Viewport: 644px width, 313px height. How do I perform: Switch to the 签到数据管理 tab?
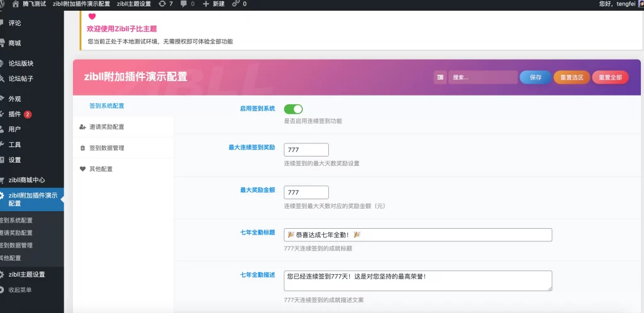click(123, 148)
